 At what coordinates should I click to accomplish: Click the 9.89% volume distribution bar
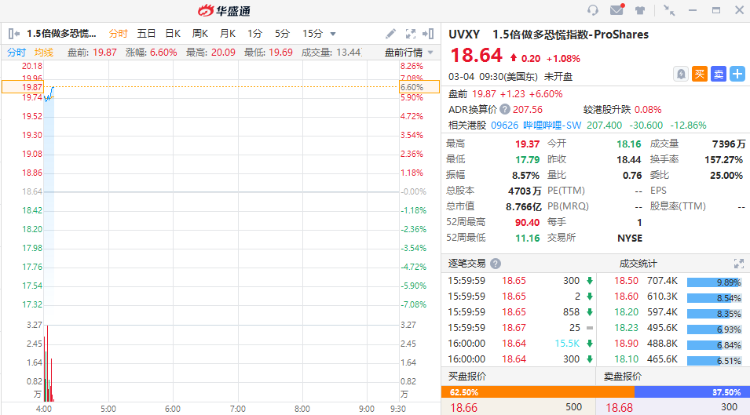click(714, 282)
